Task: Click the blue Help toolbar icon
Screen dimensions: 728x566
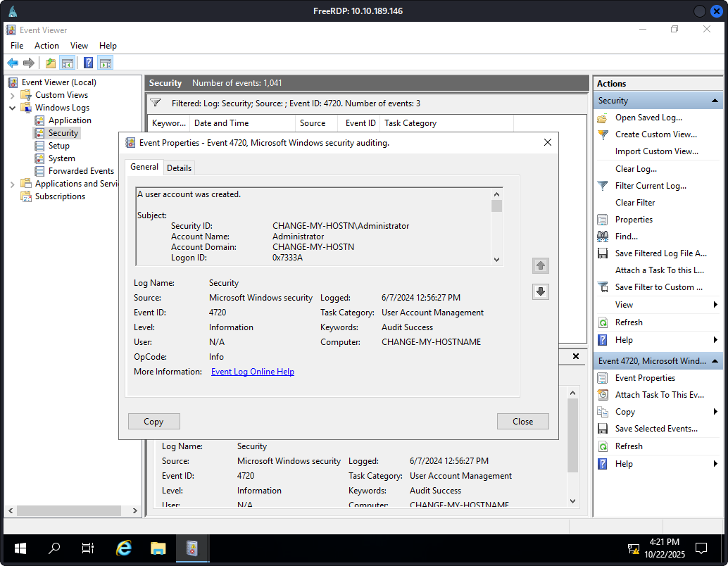Action: click(x=88, y=63)
